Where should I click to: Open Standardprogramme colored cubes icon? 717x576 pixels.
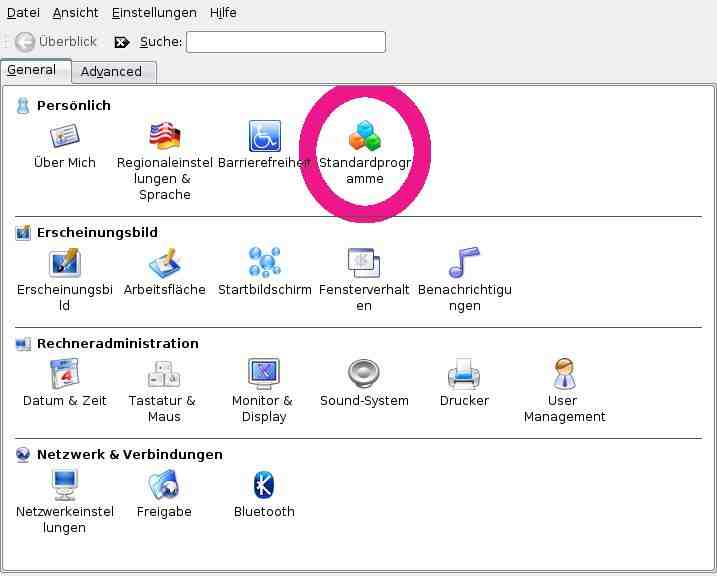pyautogui.click(x=364, y=136)
